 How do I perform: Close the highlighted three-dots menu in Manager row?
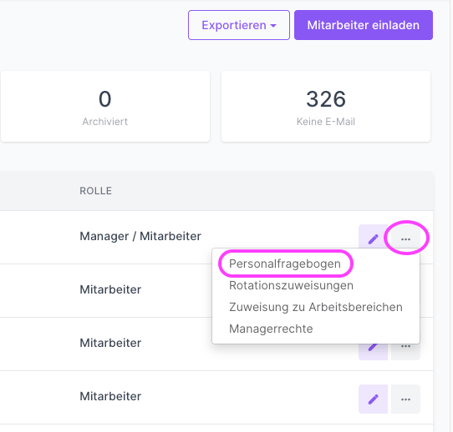406,239
